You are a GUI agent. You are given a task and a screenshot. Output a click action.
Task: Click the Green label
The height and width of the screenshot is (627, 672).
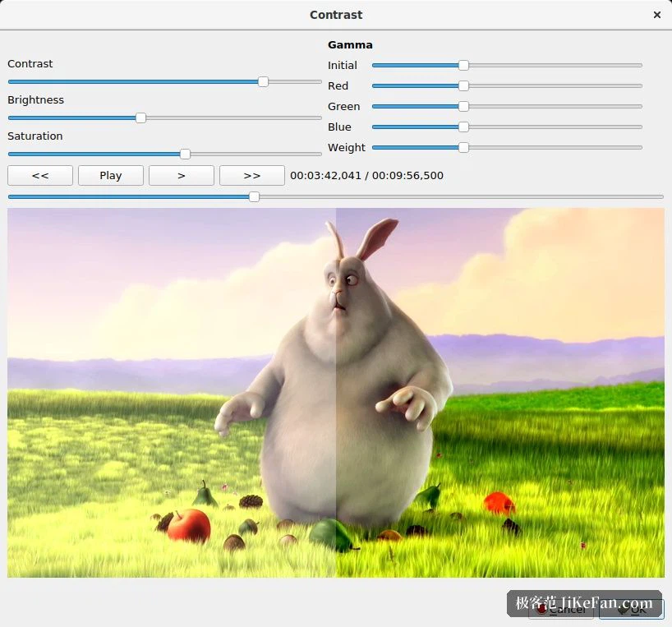[343, 107]
